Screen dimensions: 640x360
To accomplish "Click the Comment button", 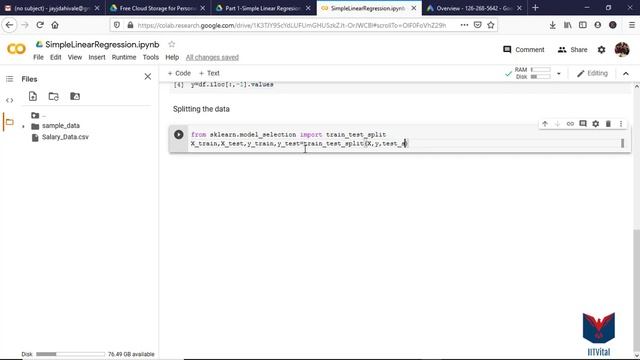I will tap(524, 49).
